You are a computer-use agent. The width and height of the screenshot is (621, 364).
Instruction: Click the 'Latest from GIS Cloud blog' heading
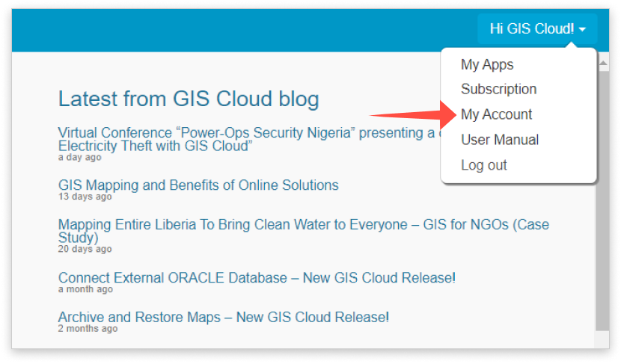point(189,99)
